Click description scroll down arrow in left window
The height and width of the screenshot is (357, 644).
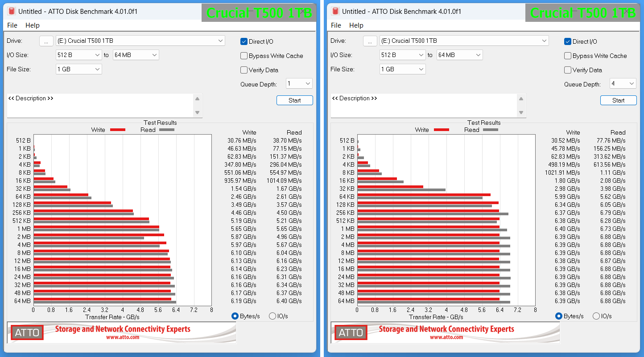point(198,113)
